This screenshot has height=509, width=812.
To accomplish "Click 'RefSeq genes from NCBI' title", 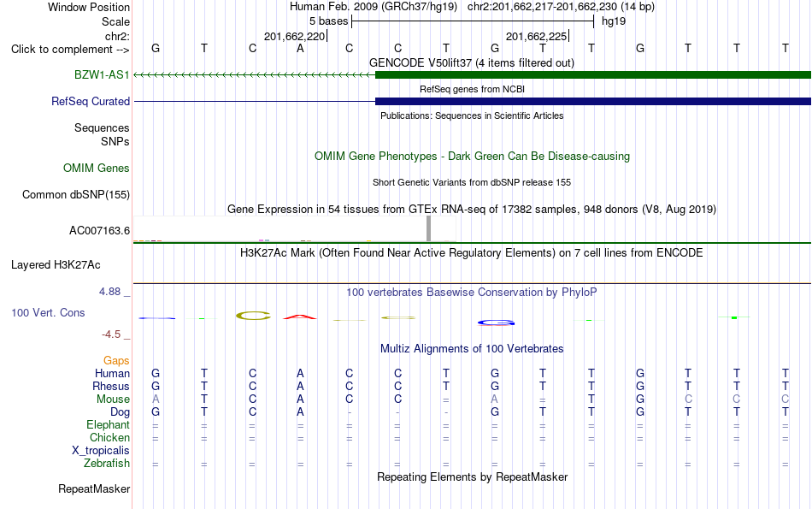I will tap(472, 89).
